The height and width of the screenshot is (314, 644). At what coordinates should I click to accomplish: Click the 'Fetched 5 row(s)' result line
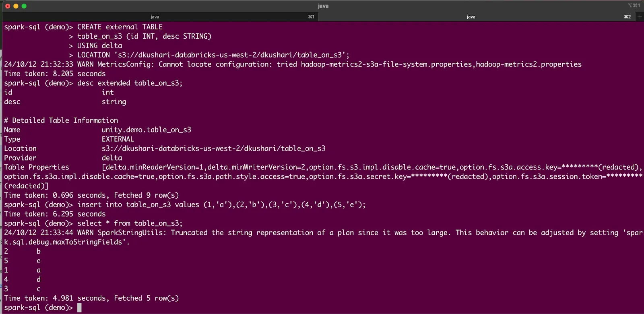(x=146, y=298)
